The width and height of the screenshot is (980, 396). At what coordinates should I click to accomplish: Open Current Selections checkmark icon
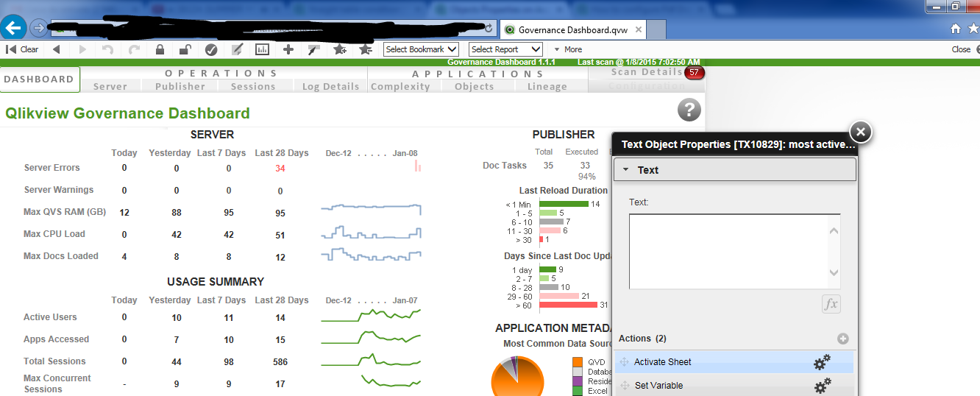pos(211,49)
